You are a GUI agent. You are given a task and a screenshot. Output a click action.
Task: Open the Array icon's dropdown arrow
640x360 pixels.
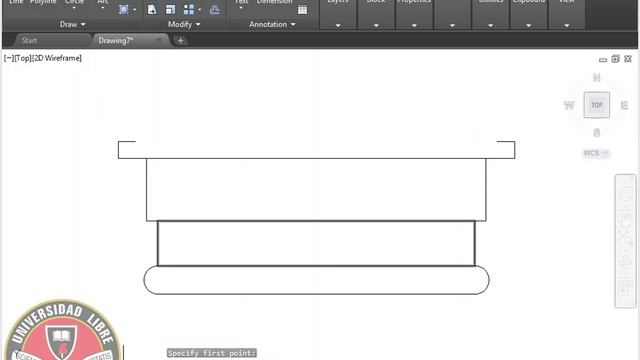(x=200, y=10)
